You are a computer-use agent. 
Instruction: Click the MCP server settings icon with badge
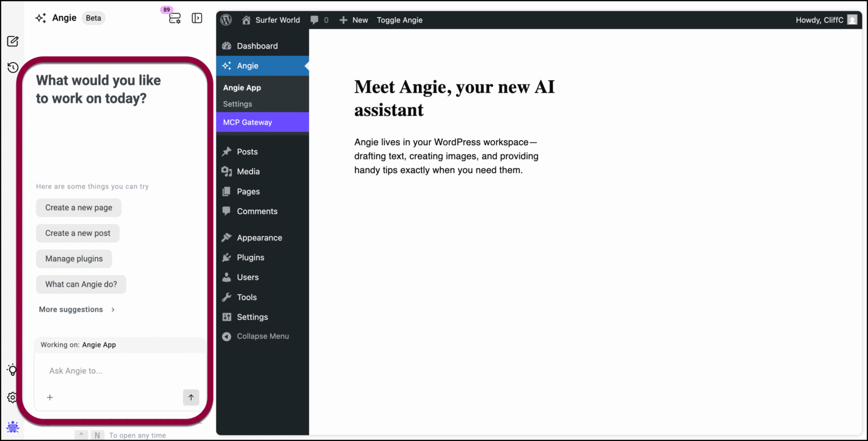click(x=175, y=18)
